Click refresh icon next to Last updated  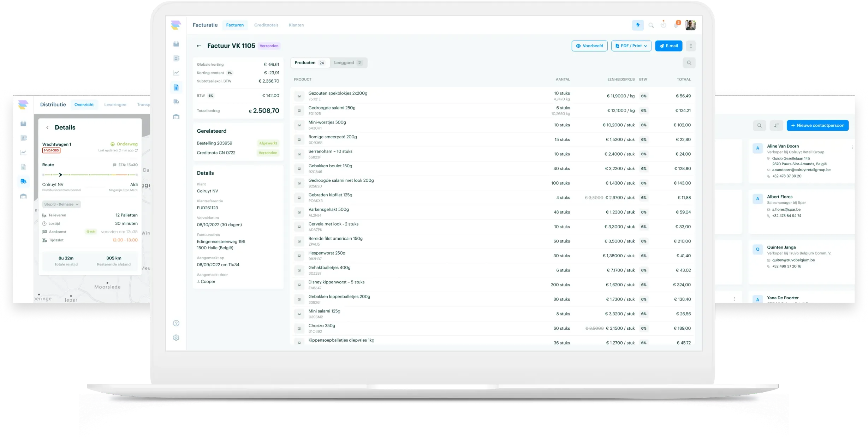[x=136, y=150]
